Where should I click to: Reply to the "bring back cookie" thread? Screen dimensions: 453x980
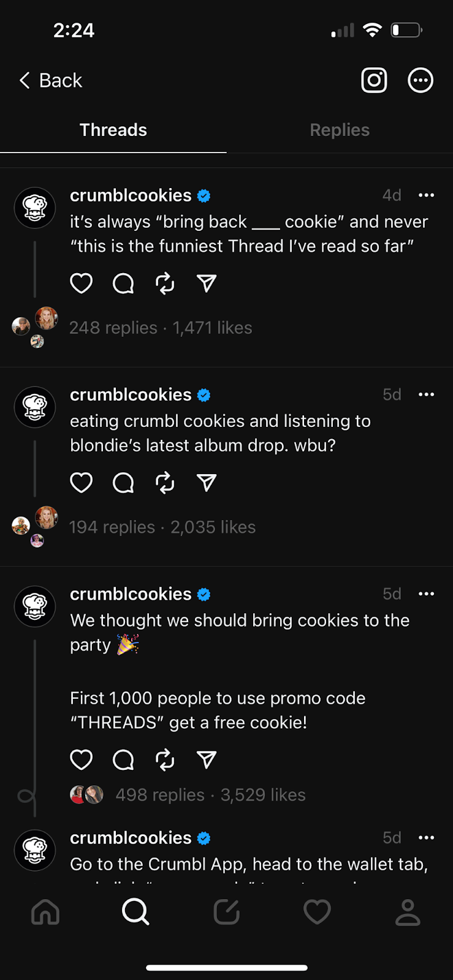click(123, 284)
